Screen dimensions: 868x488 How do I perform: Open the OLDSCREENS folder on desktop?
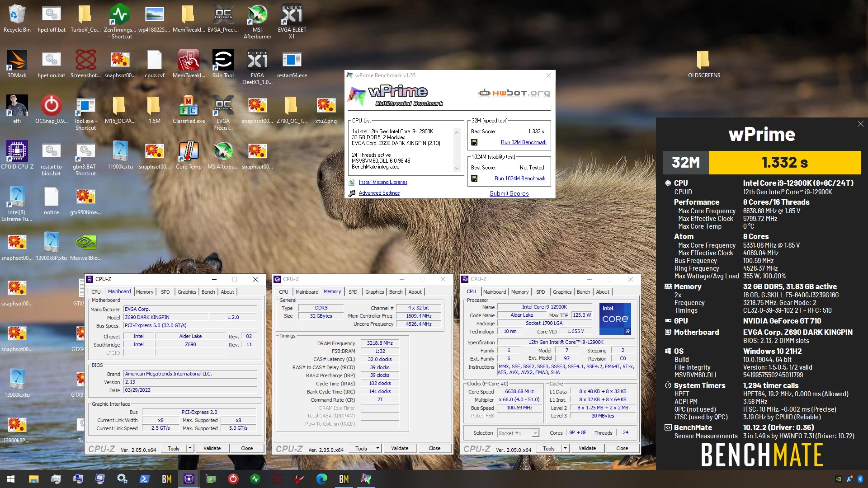coord(704,64)
